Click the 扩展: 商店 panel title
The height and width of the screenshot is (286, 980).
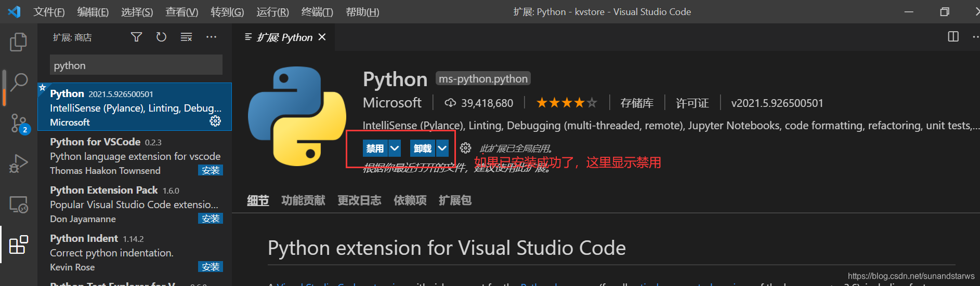(x=72, y=37)
